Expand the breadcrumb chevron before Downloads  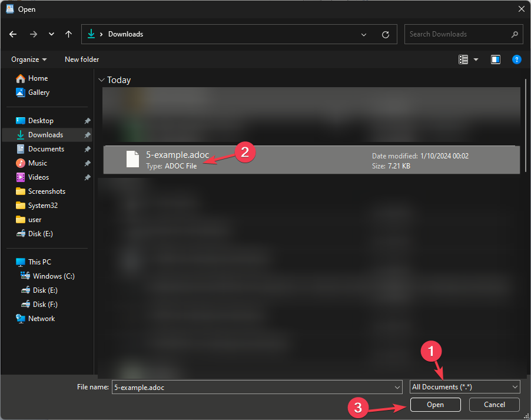101,34
